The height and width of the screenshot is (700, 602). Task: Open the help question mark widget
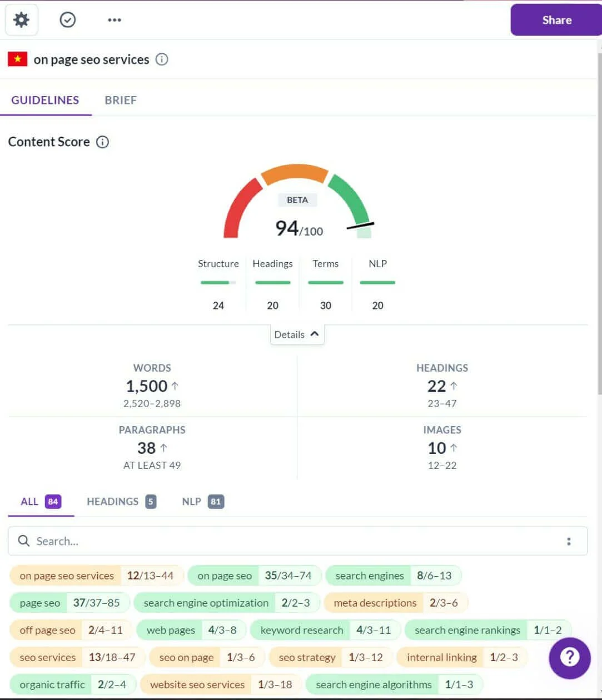coord(570,658)
